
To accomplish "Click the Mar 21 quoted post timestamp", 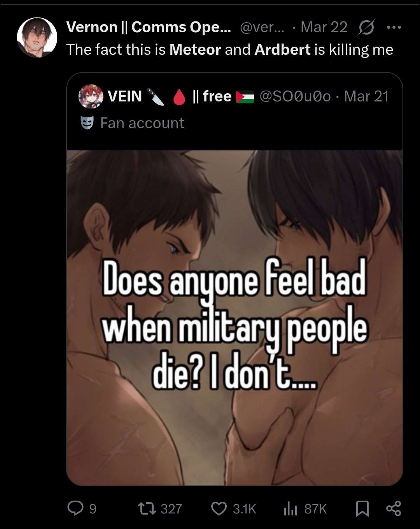I will 366,96.
